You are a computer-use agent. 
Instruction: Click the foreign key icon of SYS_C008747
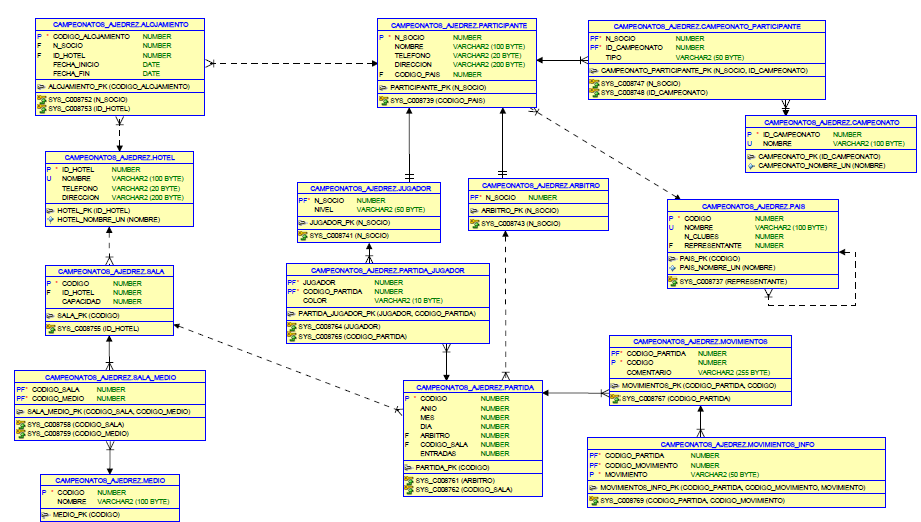tap(594, 83)
